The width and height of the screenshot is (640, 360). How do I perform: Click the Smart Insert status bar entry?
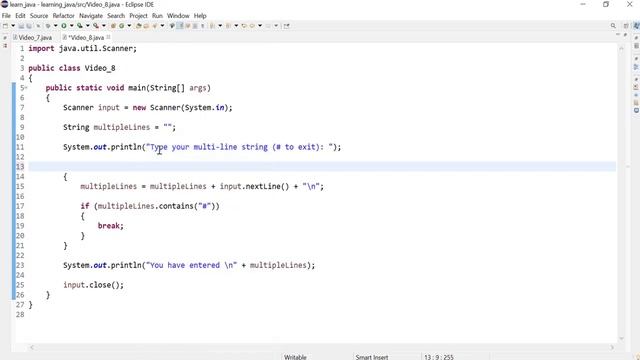point(371,357)
